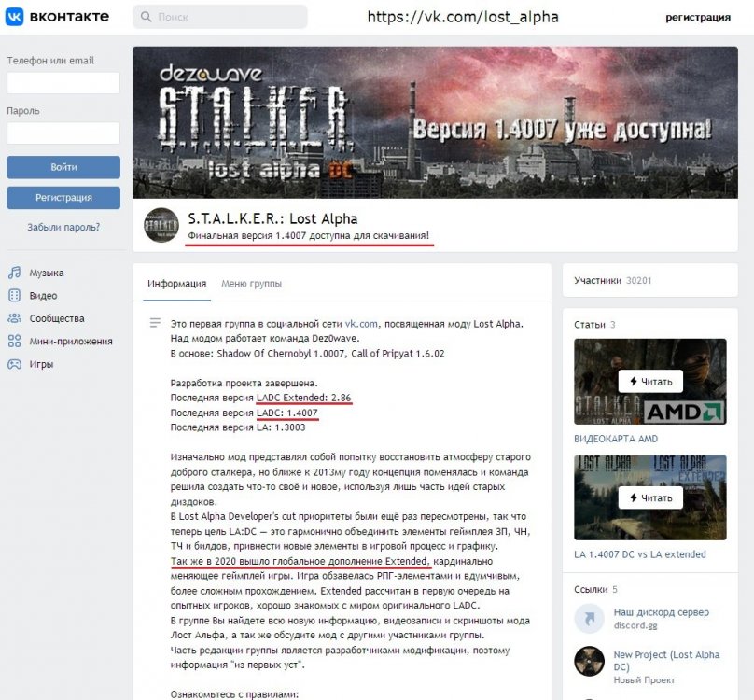The height and width of the screenshot is (700, 754).
Task: Click the VK logo icon
Action: click(x=14, y=17)
